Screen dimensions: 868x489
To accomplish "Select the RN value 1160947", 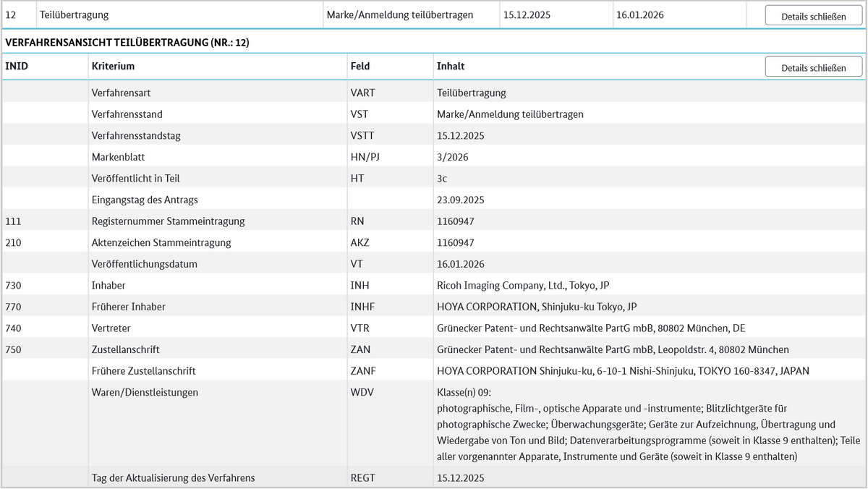I will [456, 221].
